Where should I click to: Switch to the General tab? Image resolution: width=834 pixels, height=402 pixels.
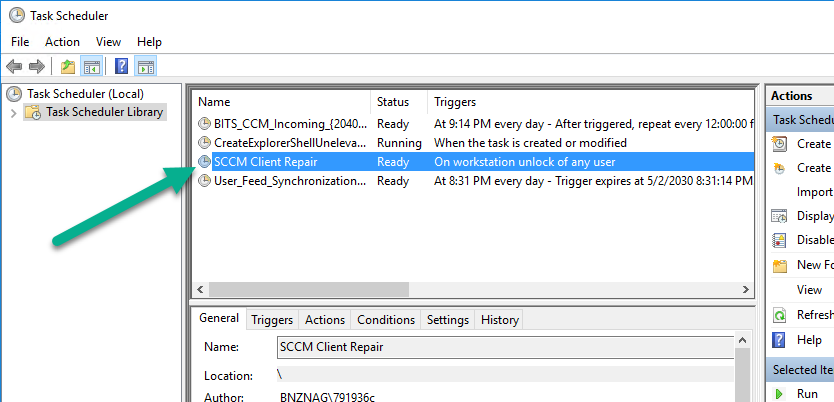(x=219, y=318)
